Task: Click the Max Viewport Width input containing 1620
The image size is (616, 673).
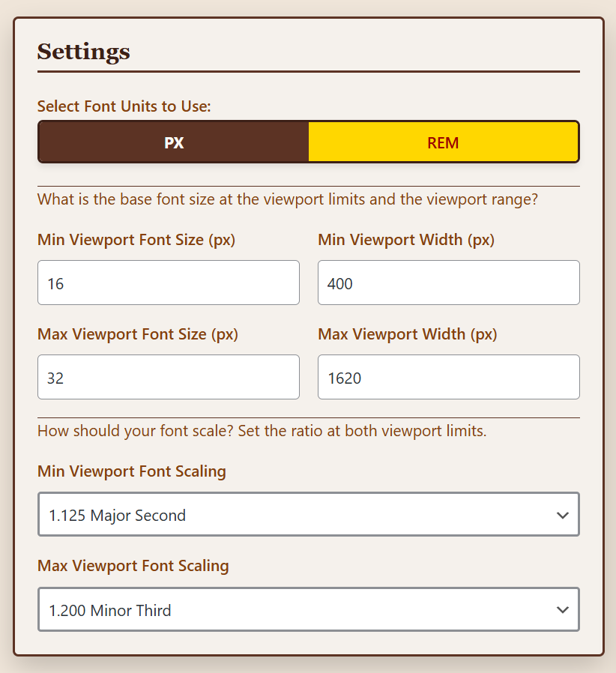Action: 448,377
